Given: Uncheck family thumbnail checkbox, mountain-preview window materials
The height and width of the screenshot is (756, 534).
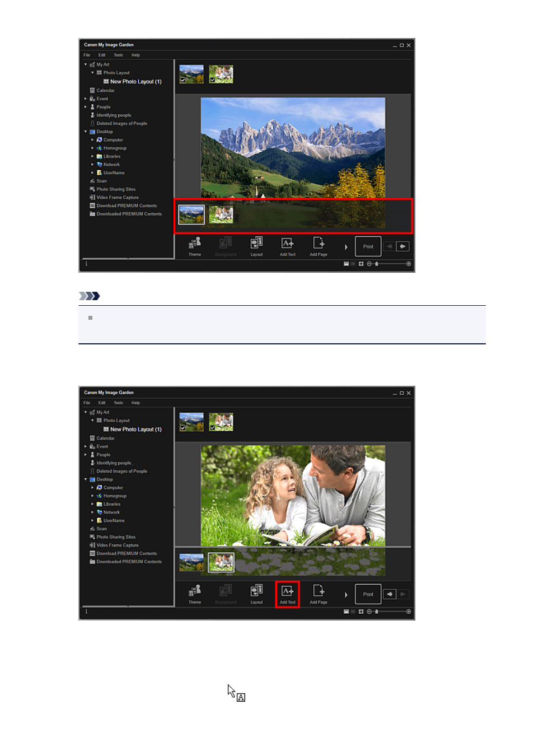Looking at the screenshot, I should (212, 80).
